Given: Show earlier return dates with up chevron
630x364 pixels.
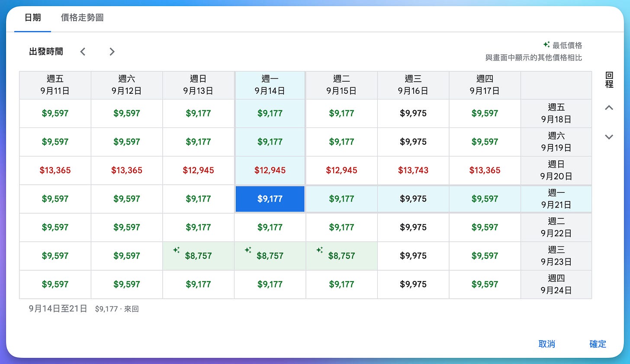Looking at the screenshot, I should [x=609, y=108].
